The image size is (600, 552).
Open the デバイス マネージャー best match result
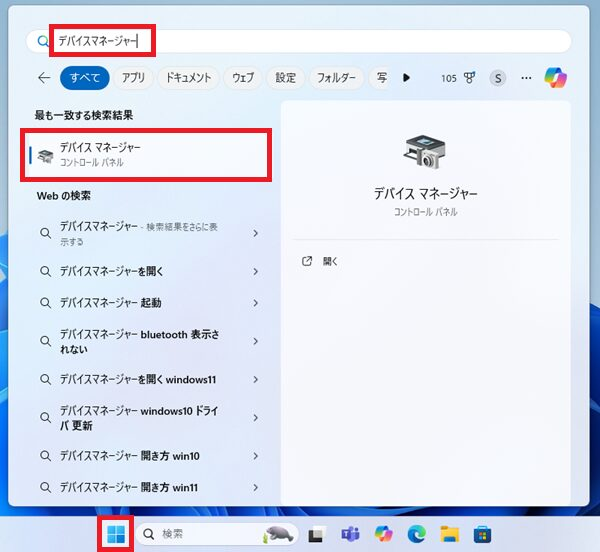[146, 155]
